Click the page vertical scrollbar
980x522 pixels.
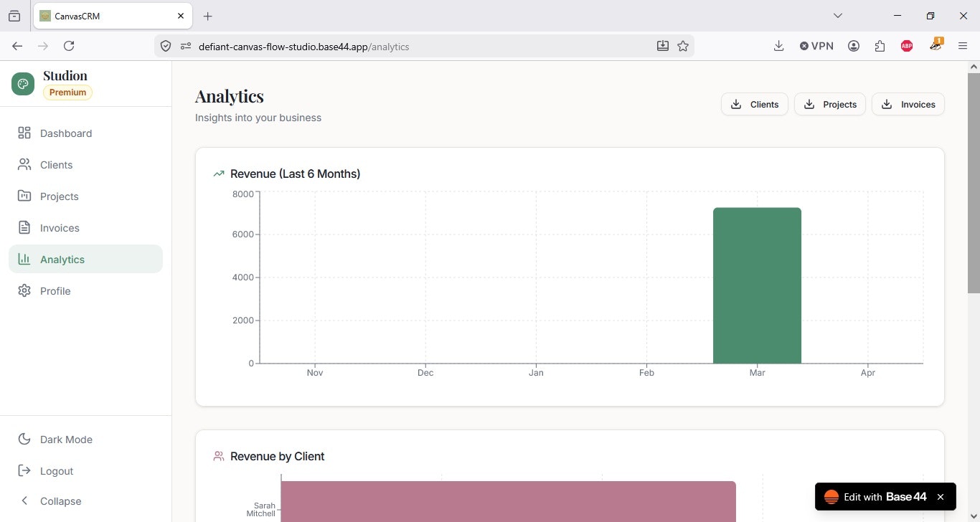[974, 183]
